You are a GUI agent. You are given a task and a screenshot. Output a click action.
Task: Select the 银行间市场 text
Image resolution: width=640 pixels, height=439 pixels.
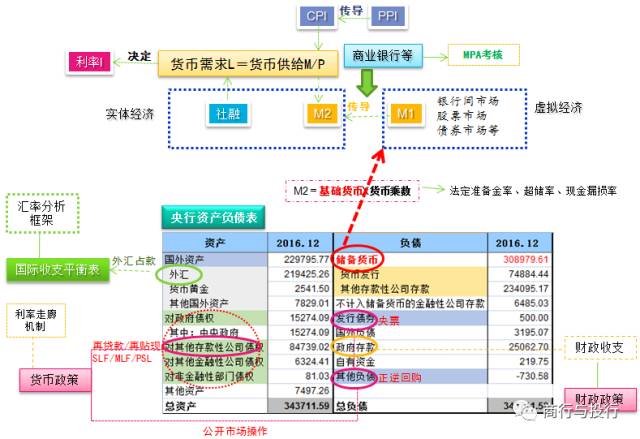click(x=468, y=101)
